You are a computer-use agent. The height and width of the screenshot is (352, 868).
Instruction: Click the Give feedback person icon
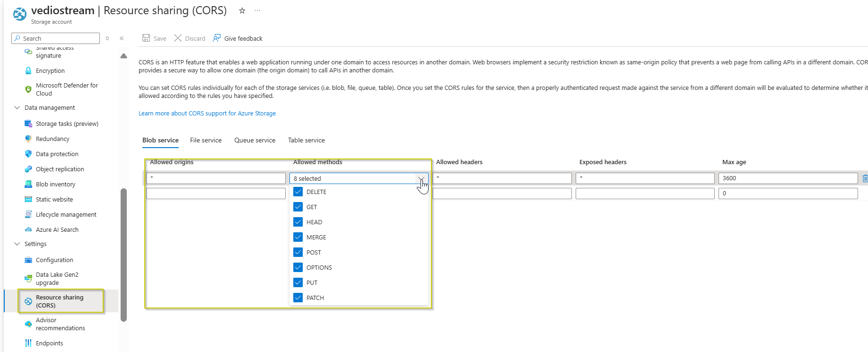point(217,38)
